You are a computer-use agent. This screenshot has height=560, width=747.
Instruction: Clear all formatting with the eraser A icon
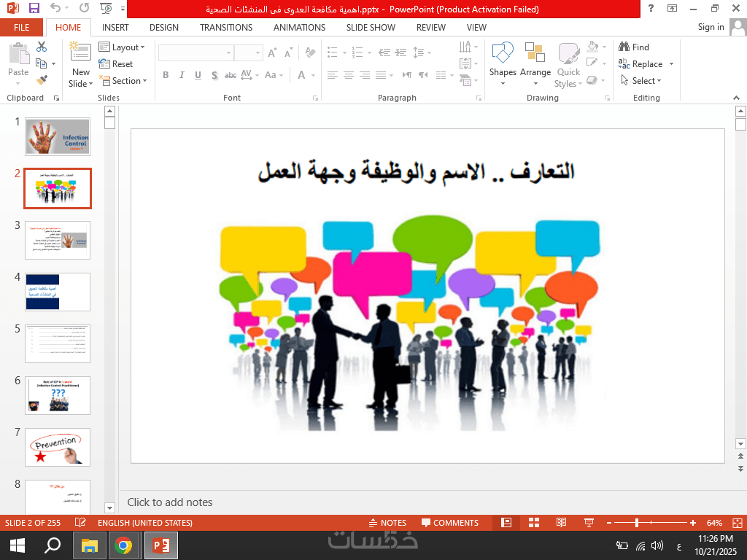[x=310, y=52]
